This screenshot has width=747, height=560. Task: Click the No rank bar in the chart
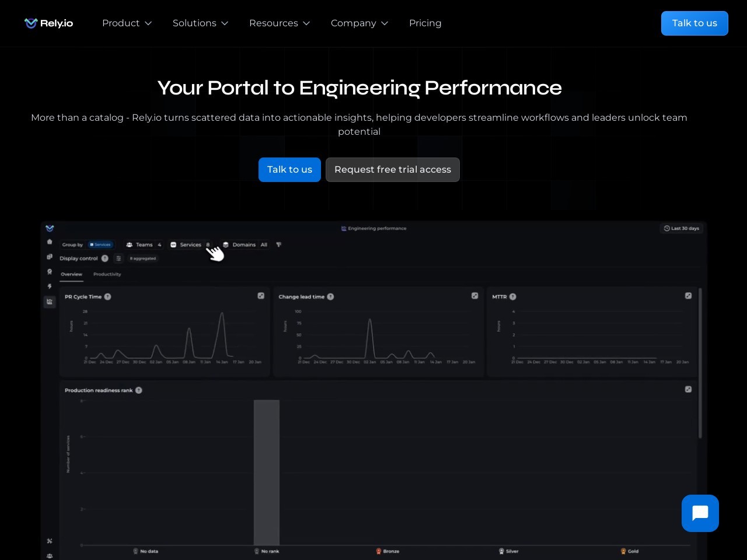point(267,473)
